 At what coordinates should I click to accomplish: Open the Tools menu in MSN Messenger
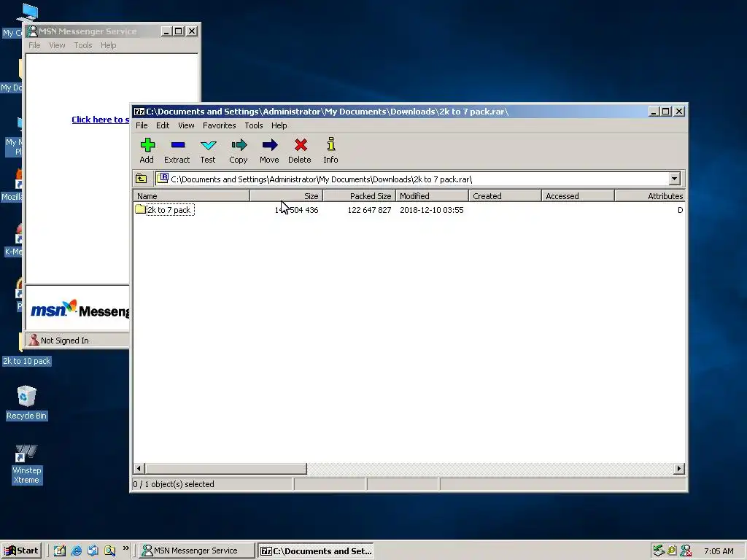(83, 45)
